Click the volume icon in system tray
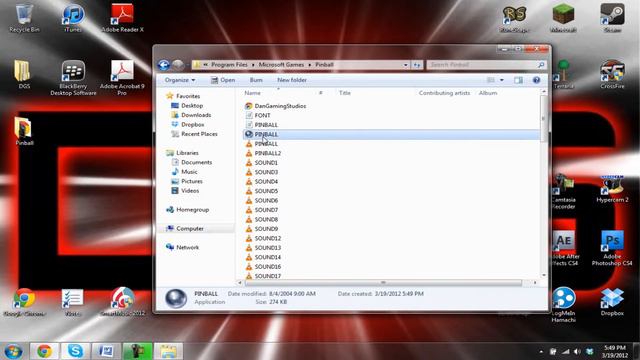The height and width of the screenshot is (360, 640). pyautogui.click(x=577, y=351)
